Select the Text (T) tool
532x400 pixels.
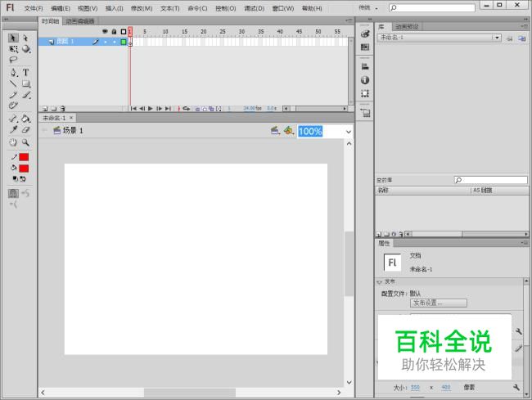(26, 72)
